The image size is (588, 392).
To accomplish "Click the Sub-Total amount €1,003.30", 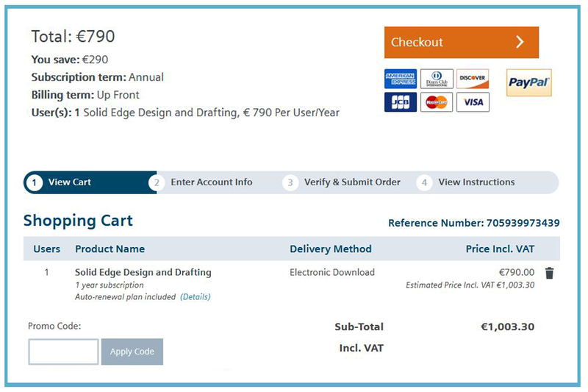I will click(507, 327).
